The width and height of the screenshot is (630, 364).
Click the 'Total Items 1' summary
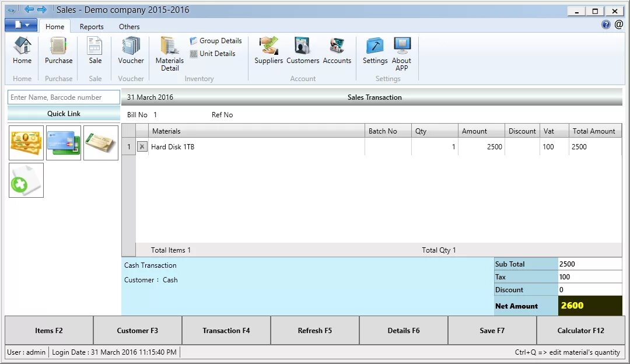171,250
